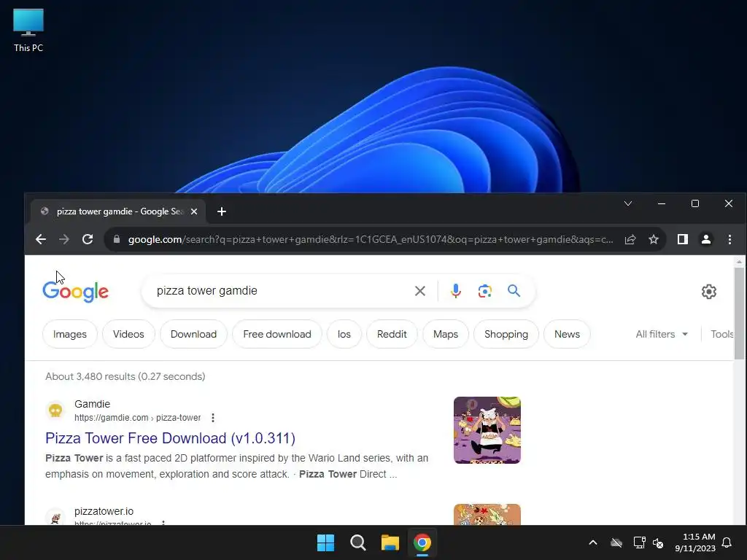
Task: Focus the Chrome address bar
Action: click(370, 239)
